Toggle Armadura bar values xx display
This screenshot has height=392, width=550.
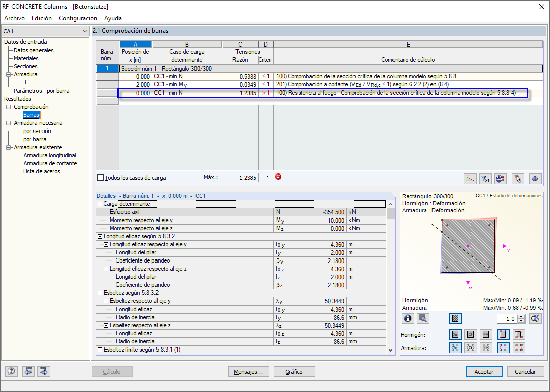click(519, 347)
